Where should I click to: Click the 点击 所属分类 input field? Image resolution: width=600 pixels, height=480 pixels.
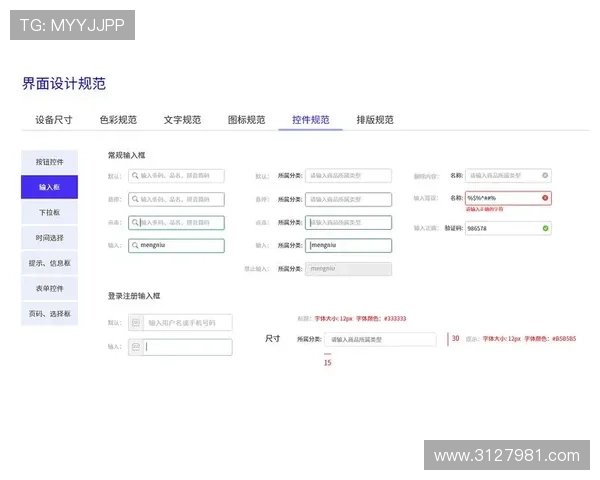(349, 222)
